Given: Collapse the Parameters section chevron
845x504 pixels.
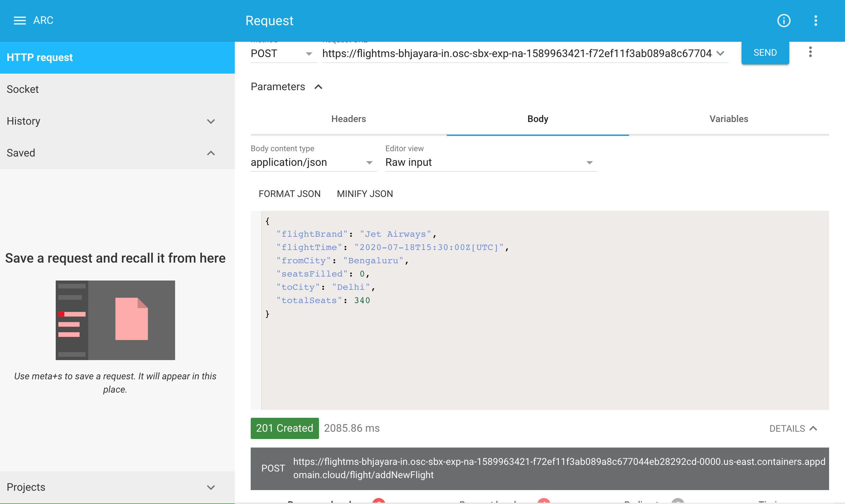Looking at the screenshot, I should click(318, 87).
